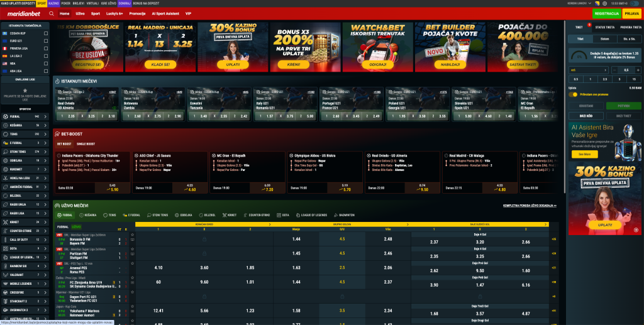Select League of Legends in live matches bar
This screenshot has height=325, width=644.
(311, 215)
